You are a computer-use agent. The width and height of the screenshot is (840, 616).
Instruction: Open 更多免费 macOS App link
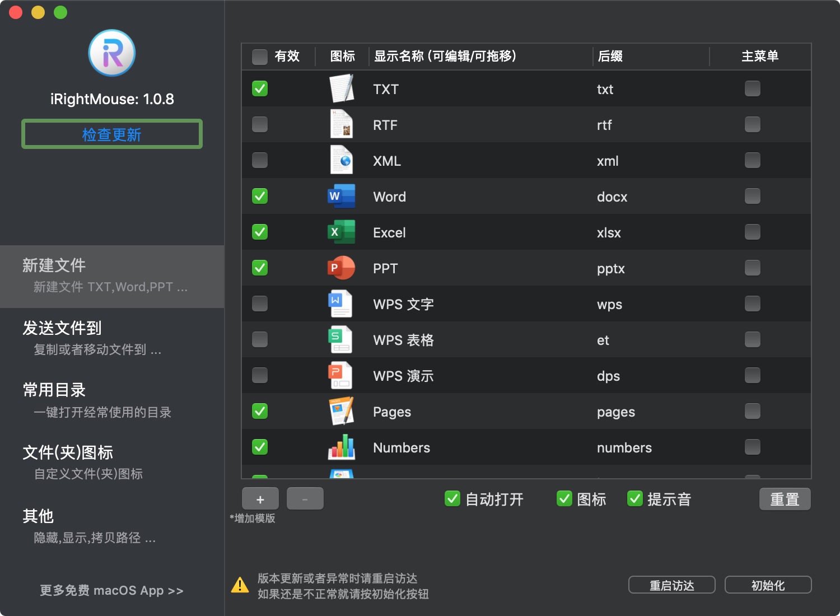[112, 591]
